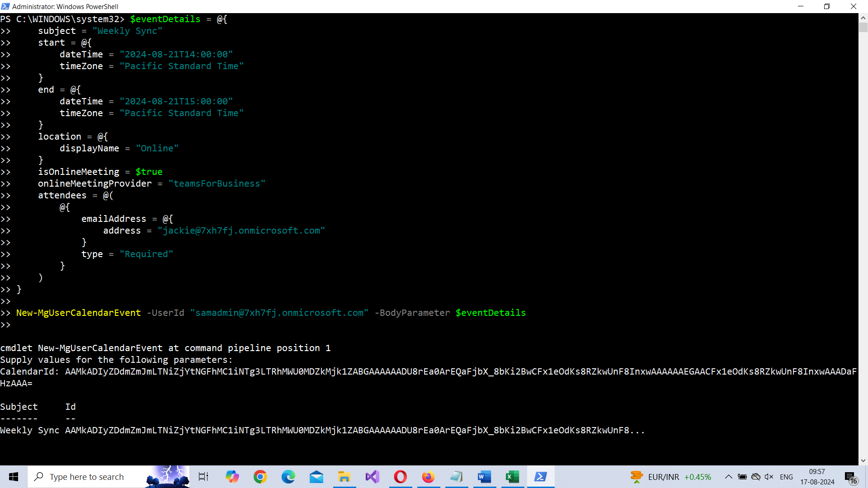Open the Opera browser icon
The width and height of the screenshot is (868, 488).
pyautogui.click(x=400, y=477)
